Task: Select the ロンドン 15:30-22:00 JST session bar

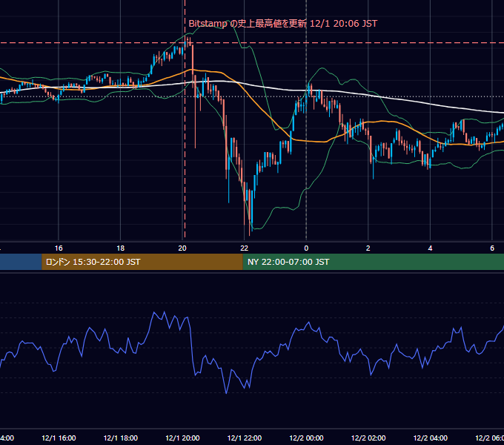Action: point(142,262)
